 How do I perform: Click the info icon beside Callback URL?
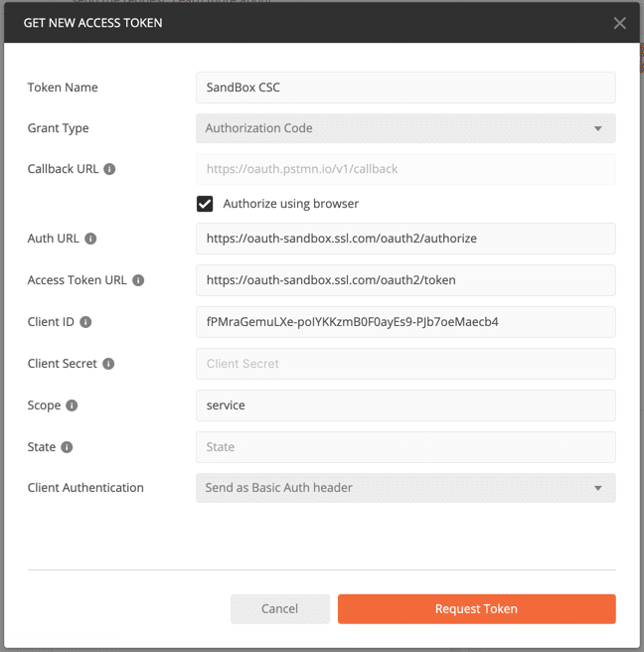point(109,169)
